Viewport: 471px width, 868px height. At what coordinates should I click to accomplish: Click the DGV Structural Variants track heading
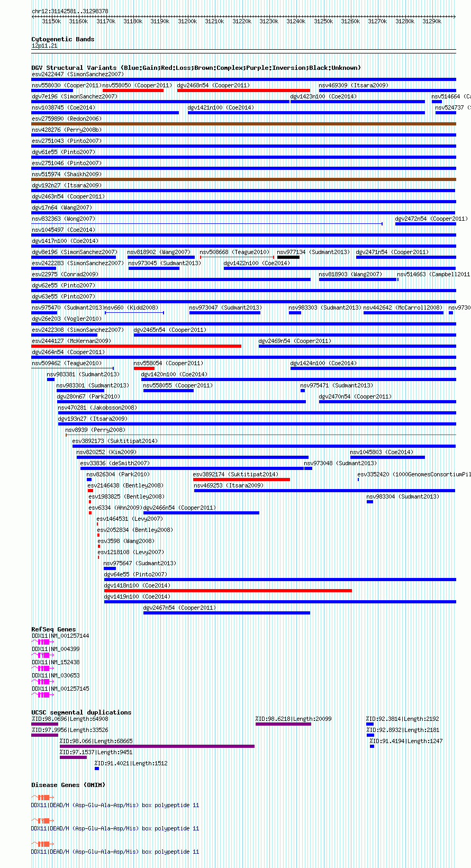196,68
